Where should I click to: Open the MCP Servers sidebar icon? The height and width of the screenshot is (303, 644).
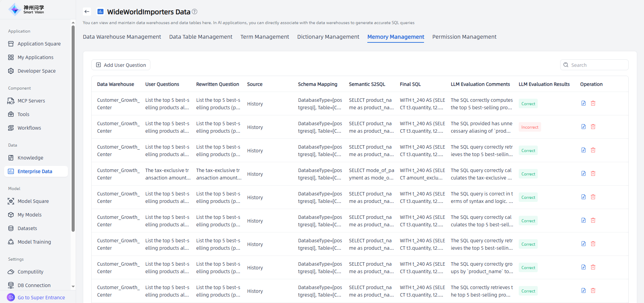(x=11, y=101)
